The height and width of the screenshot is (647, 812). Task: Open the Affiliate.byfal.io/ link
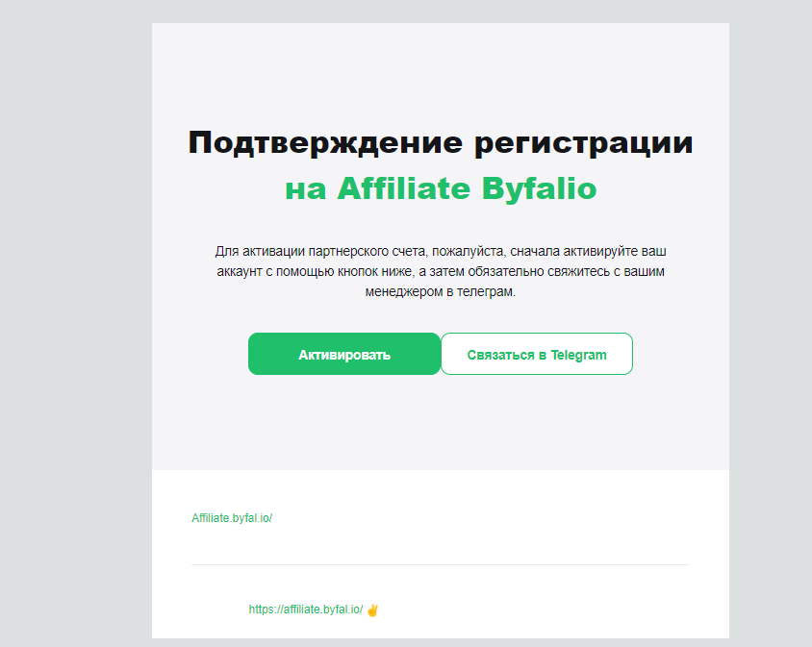[x=232, y=518]
